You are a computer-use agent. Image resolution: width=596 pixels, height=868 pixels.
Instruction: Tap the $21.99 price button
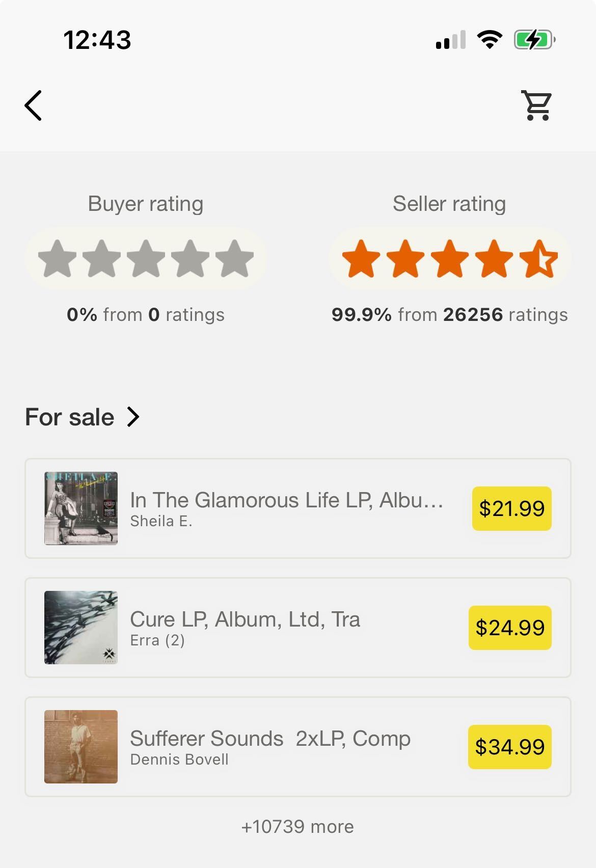tap(511, 508)
